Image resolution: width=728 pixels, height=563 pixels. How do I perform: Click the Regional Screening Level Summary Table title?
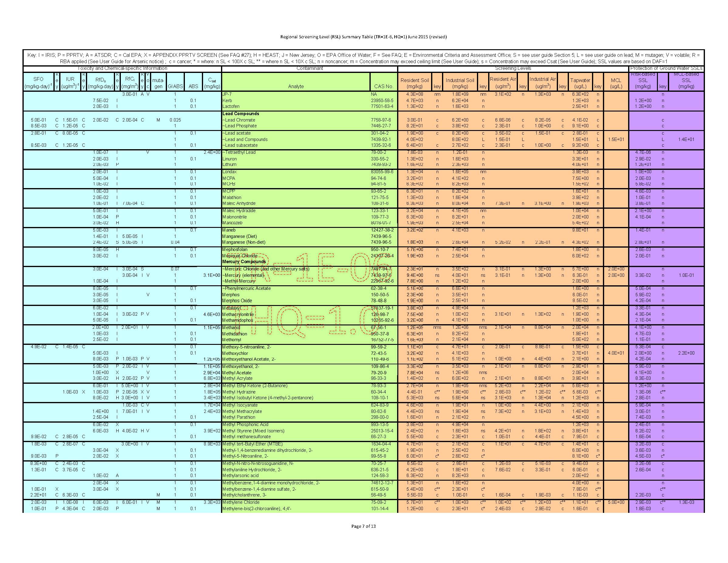click(x=363, y=37)
